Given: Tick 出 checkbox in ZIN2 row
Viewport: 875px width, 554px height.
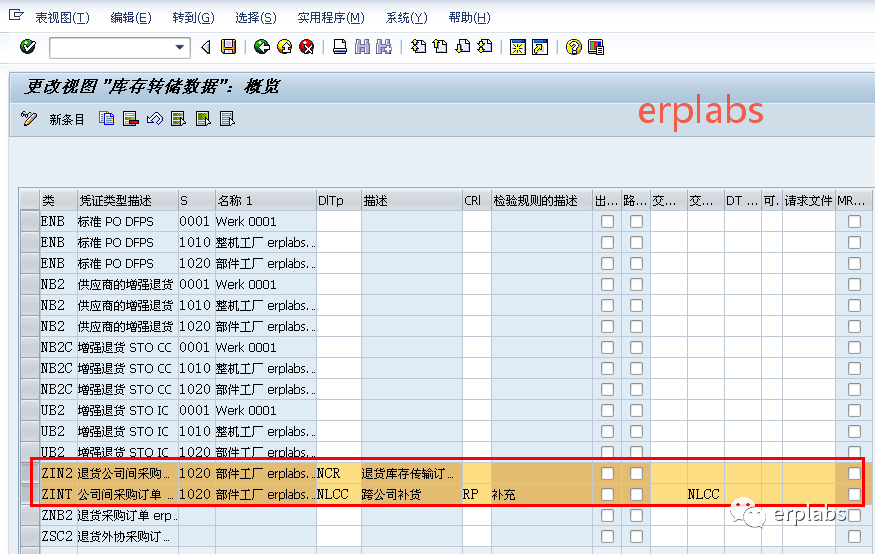Looking at the screenshot, I should click(x=607, y=474).
